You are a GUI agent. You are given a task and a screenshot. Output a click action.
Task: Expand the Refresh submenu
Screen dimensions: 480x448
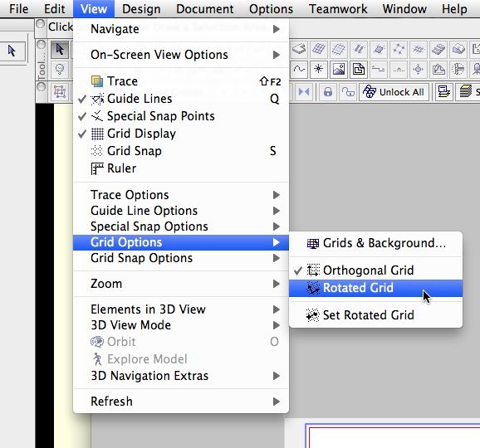pyautogui.click(x=181, y=402)
